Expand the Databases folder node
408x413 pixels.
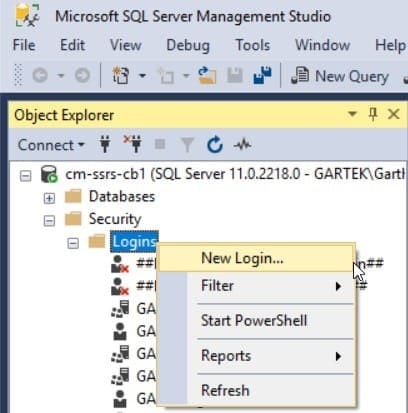coord(49,198)
